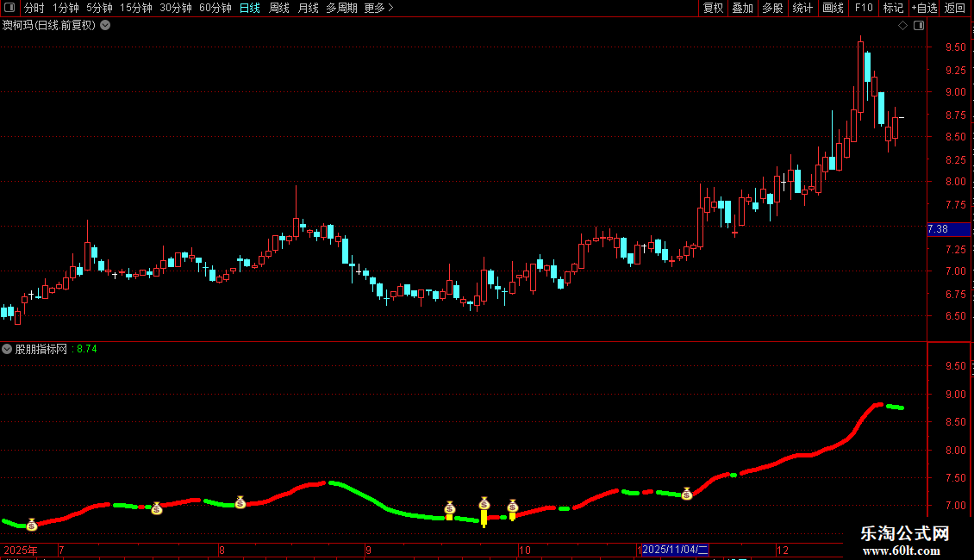Expand the main chart title dropdown arrow
The image size is (974, 560).
pyautogui.click(x=106, y=25)
